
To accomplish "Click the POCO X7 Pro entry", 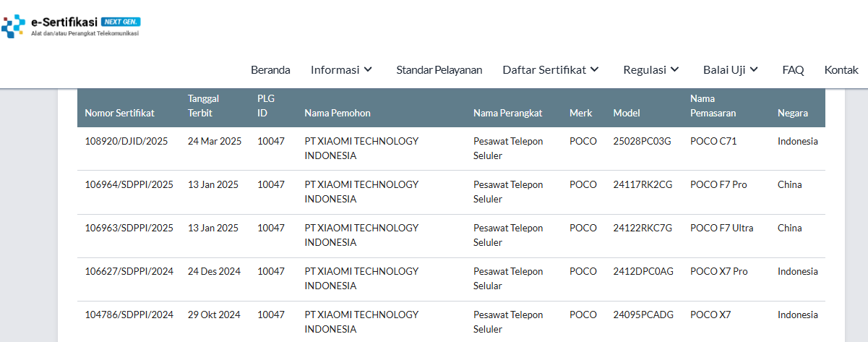I will coord(719,271).
